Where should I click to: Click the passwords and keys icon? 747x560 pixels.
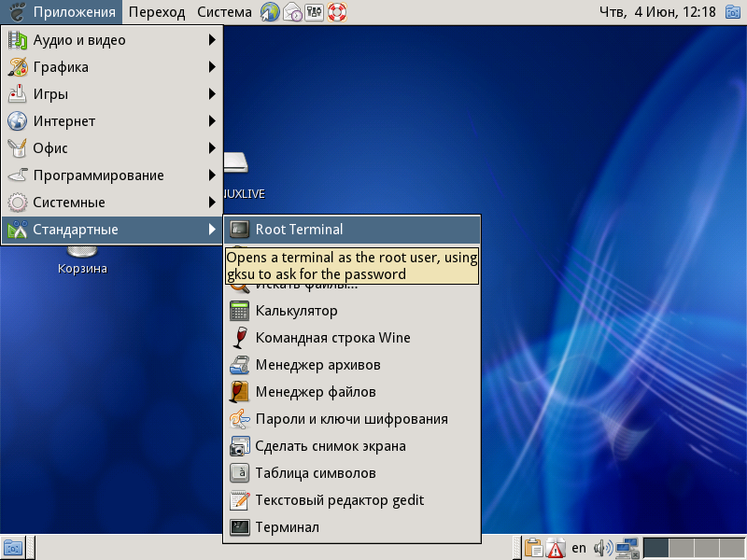[x=240, y=419]
